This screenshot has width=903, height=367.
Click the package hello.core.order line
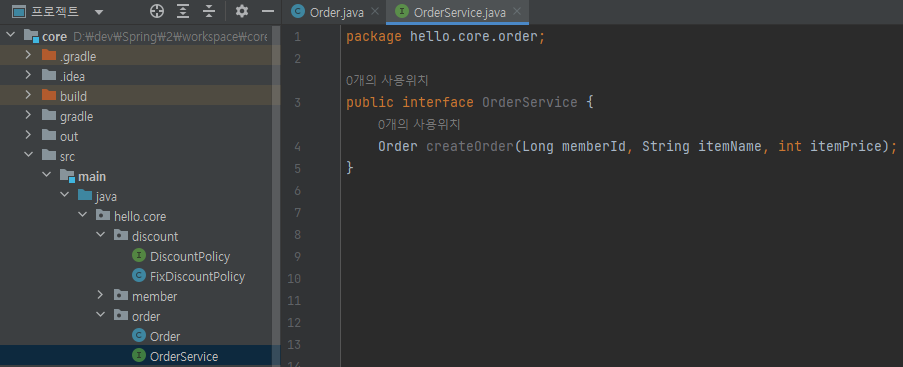point(445,37)
